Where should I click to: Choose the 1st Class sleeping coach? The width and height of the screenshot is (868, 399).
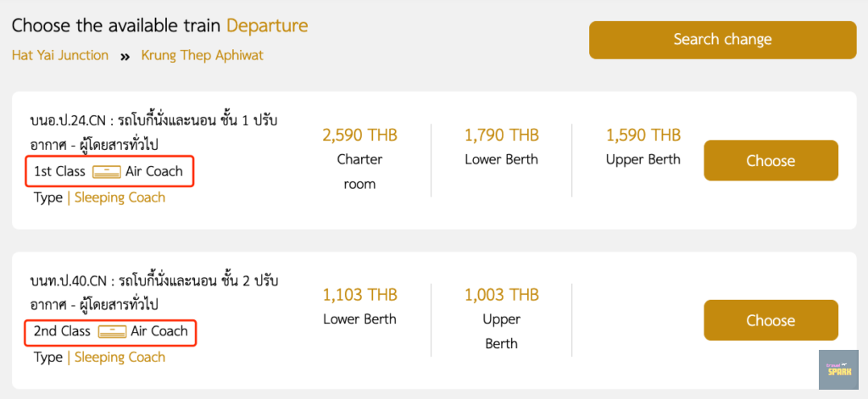[771, 161]
